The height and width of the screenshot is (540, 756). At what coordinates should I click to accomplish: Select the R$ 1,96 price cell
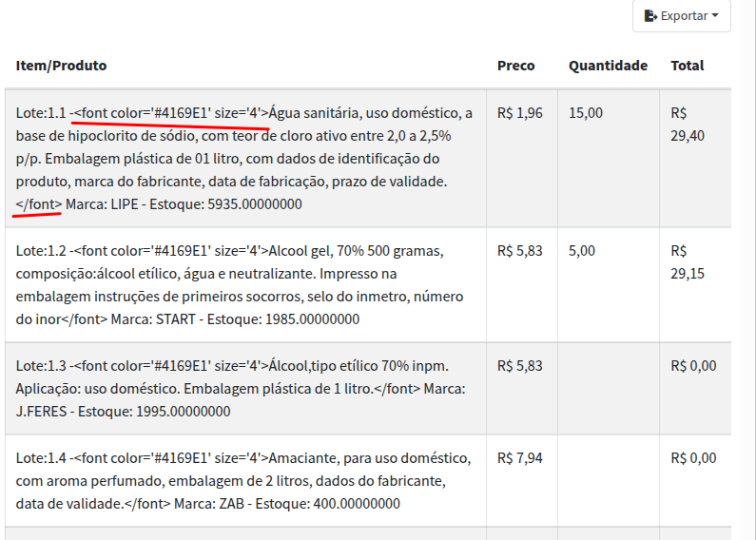520,113
